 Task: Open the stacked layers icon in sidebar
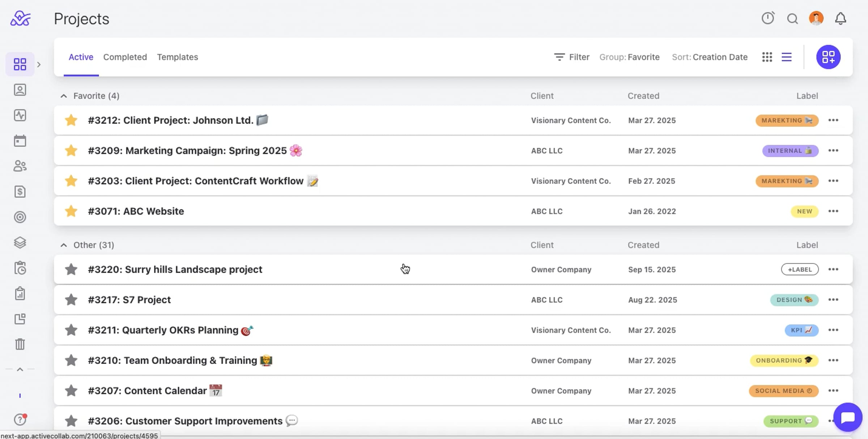(20, 242)
